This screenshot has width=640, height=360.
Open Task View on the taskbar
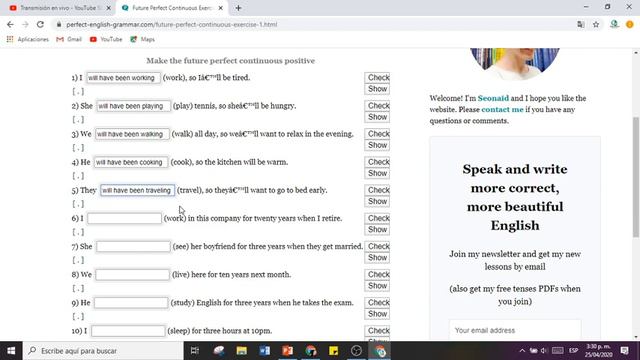(x=195, y=351)
